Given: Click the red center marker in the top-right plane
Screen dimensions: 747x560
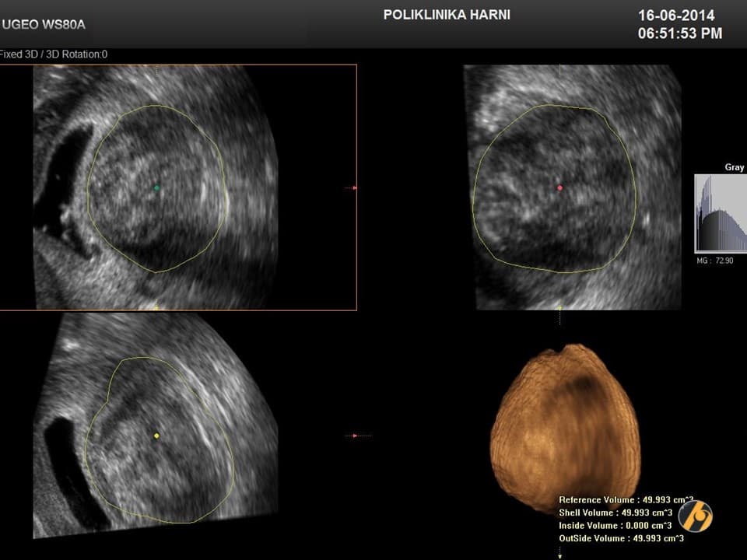Looking at the screenshot, I should click(x=559, y=188).
